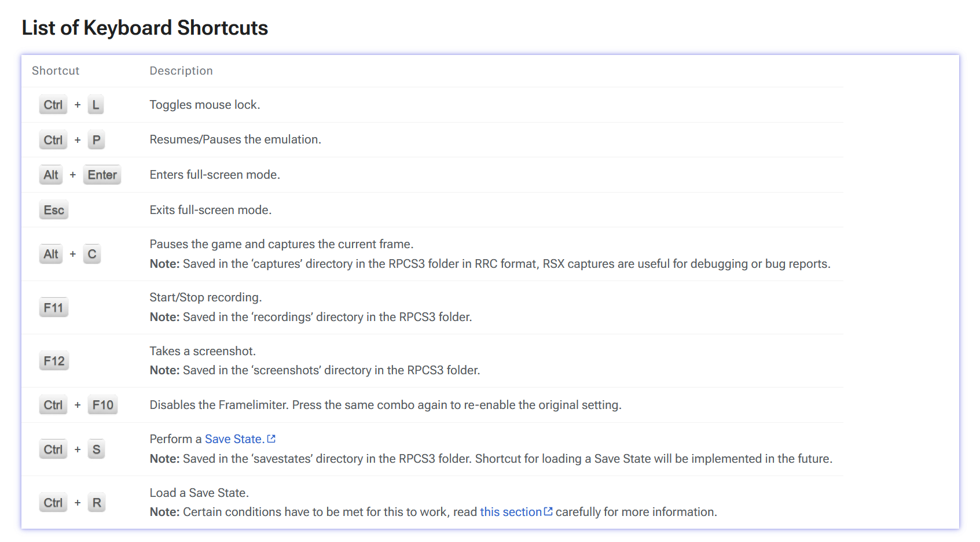980x542 pixels.
Task: Click the Ctrl key in the Ctrl+P row
Action: pyautogui.click(x=53, y=140)
